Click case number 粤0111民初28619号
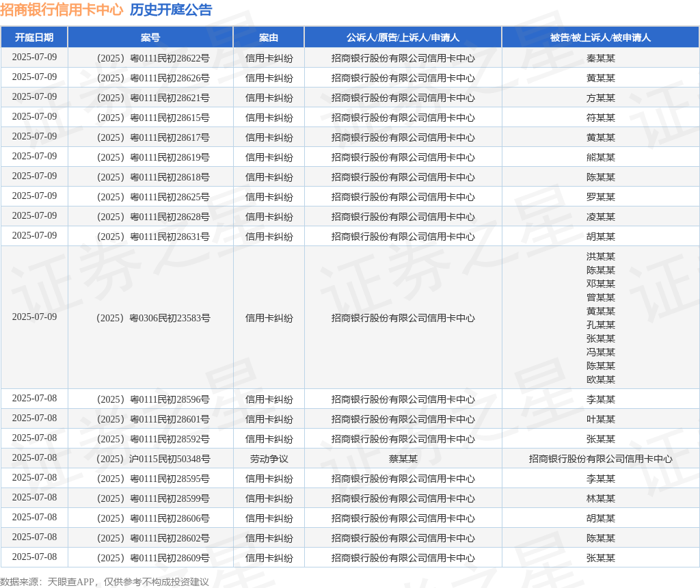 [153, 157]
